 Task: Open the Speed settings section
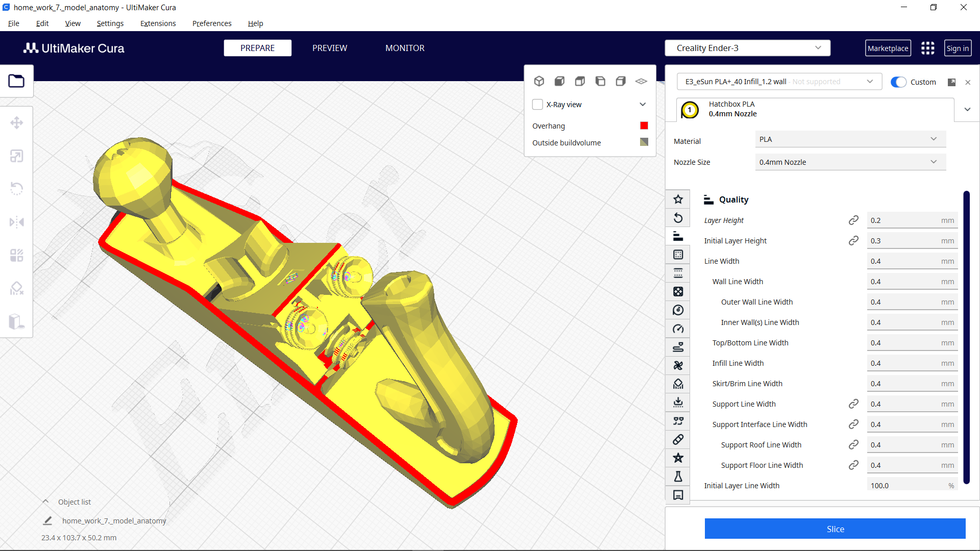coord(678,329)
